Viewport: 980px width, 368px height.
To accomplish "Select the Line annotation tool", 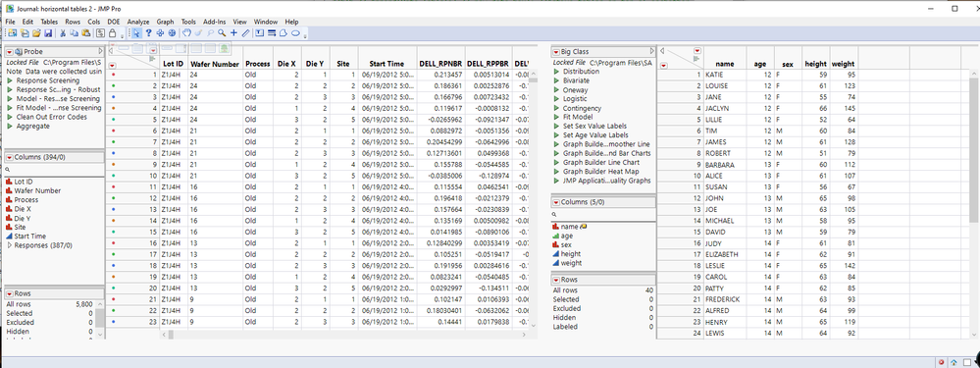I will coord(272,33).
